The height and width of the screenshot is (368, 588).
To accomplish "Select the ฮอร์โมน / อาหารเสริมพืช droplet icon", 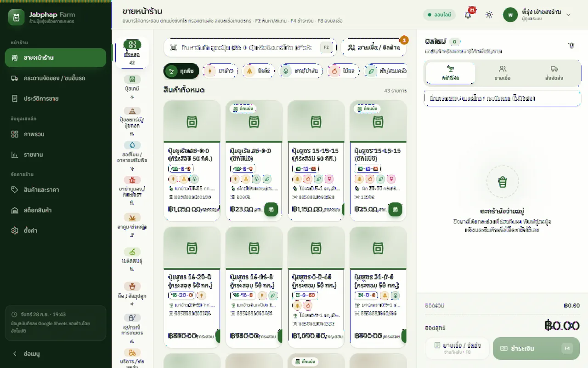I will (132, 145).
